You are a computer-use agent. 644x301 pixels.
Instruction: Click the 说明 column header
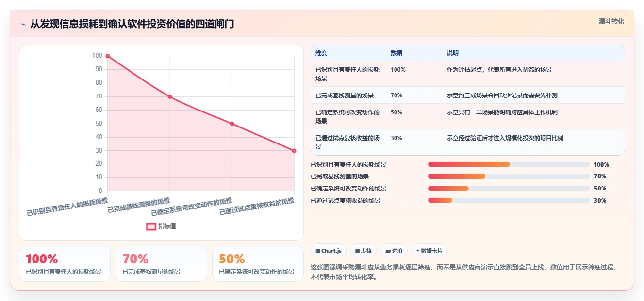click(x=453, y=53)
